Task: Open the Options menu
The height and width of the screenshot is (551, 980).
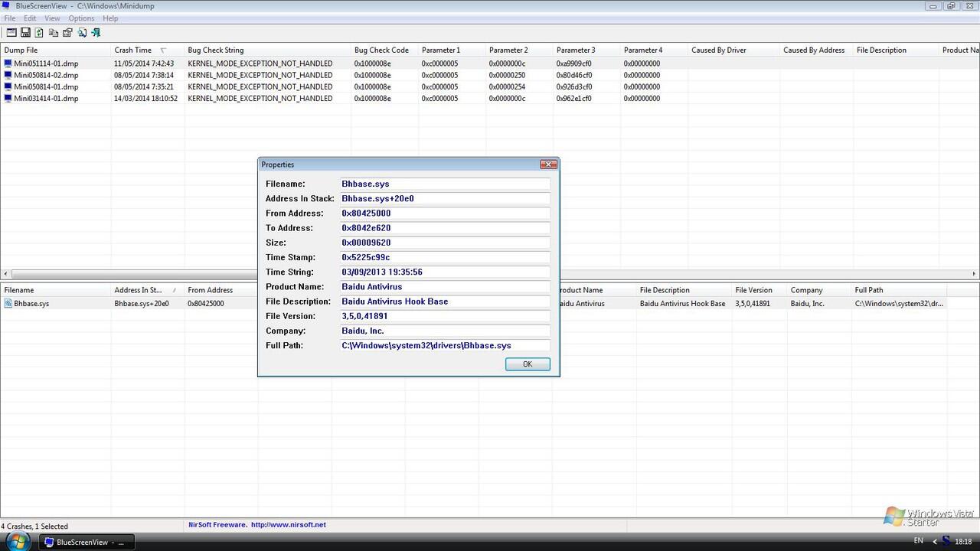Action: pos(81,18)
